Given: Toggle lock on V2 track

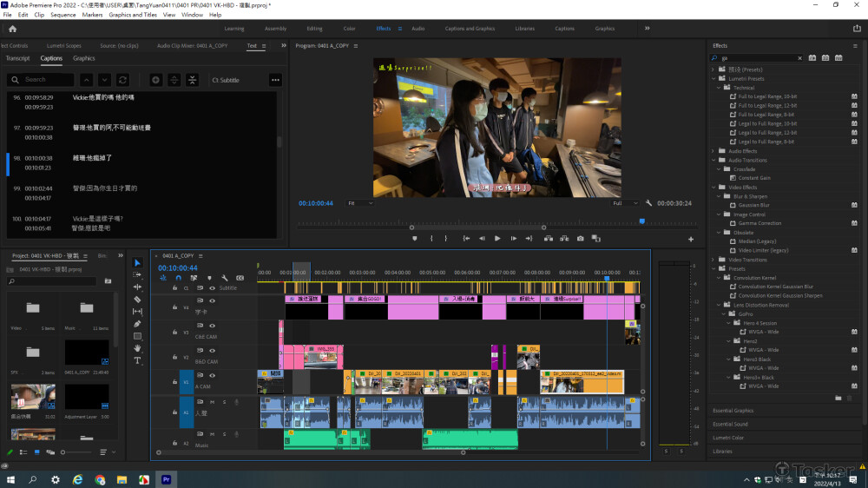Looking at the screenshot, I should 174,357.
